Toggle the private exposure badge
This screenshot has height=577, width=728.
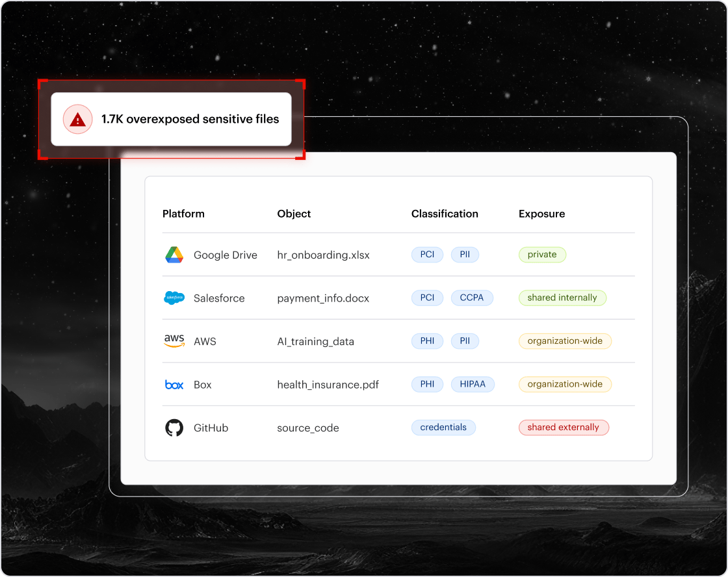point(542,254)
